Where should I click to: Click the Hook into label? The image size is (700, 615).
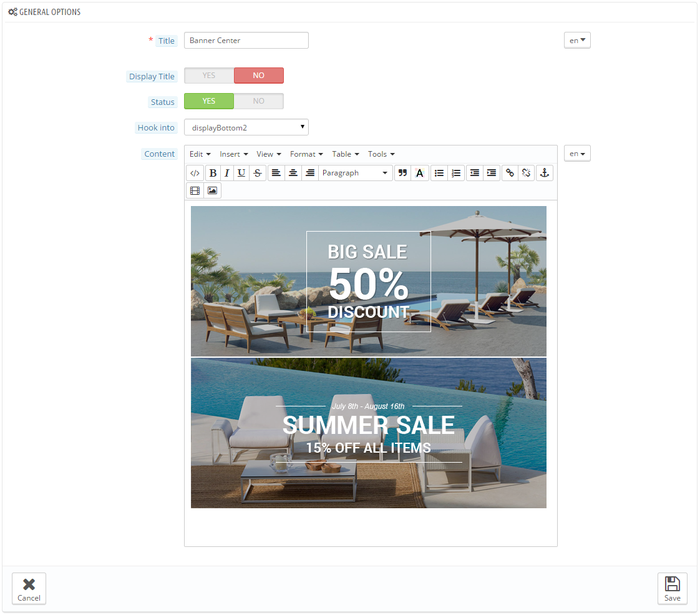[x=156, y=128]
